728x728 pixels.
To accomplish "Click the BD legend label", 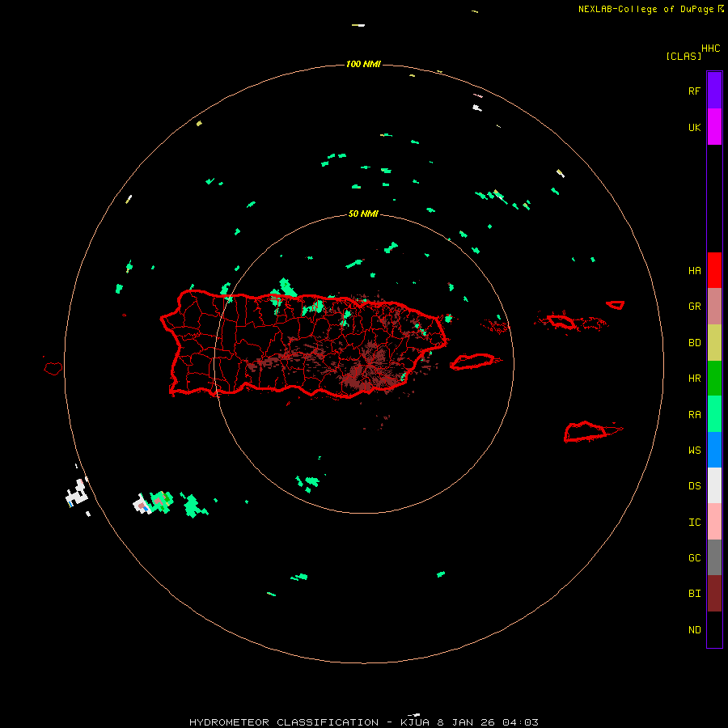I will [694, 343].
